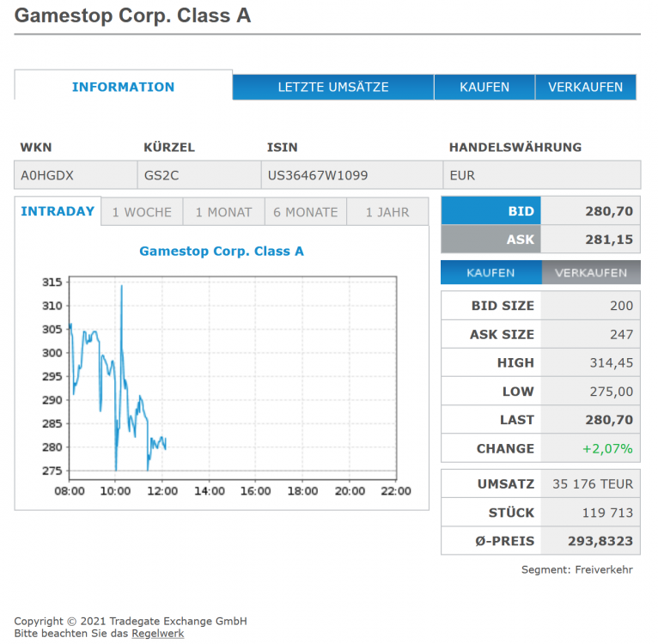Click gray Verkaufen button below Ask
Image resolution: width=658 pixels, height=644 pixels.
[591, 273]
